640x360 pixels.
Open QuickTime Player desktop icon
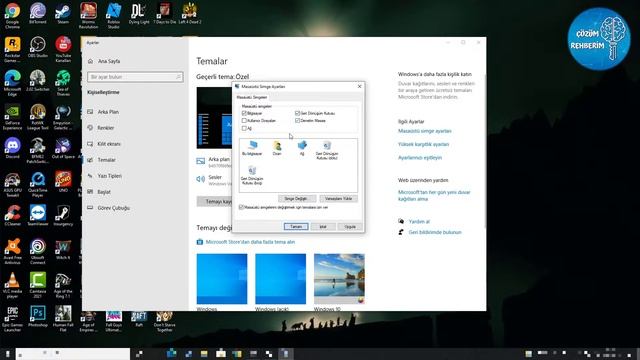38,184
